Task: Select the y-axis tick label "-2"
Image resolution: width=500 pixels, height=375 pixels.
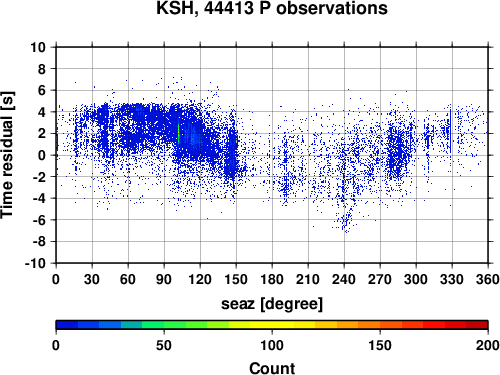Action: (x=39, y=177)
